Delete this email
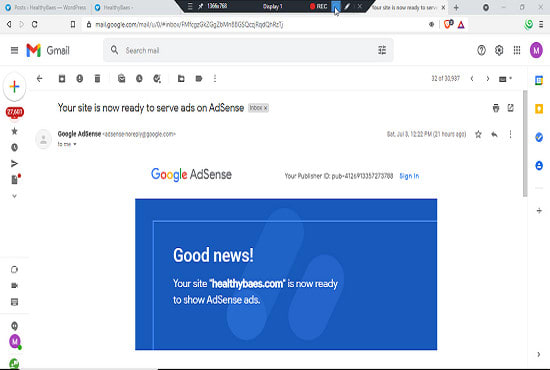Screen dimensions: 550x370 [98, 79]
